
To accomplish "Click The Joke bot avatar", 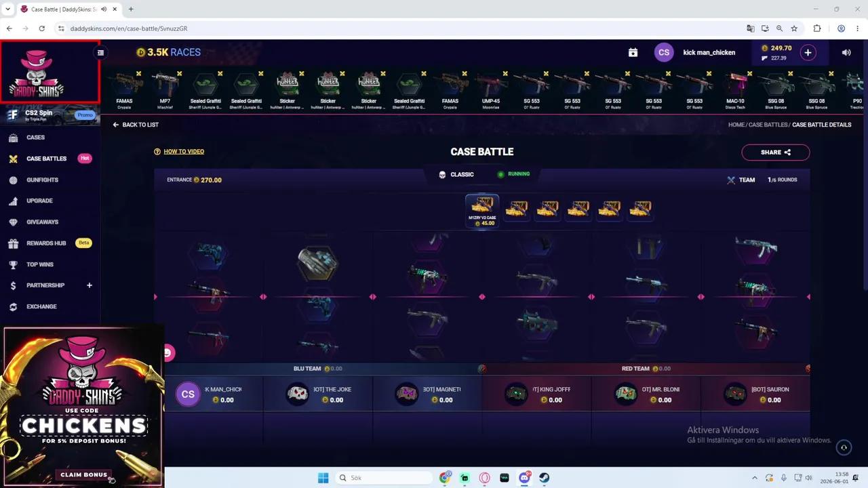I will pos(297,394).
